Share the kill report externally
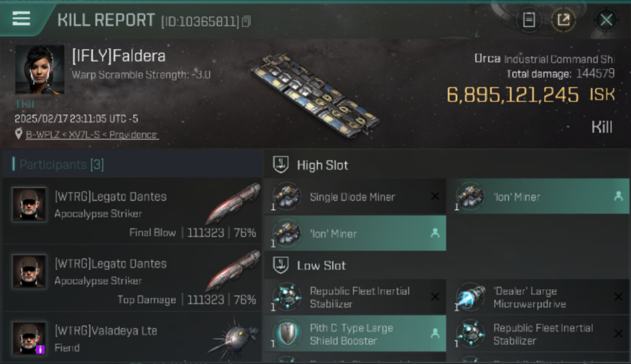The width and height of the screenshot is (631, 364). [x=564, y=20]
